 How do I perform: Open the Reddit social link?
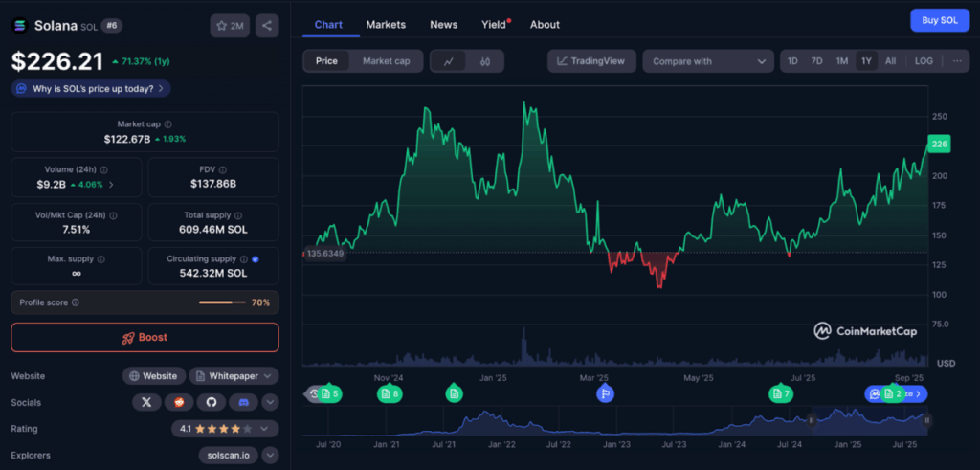tap(179, 402)
